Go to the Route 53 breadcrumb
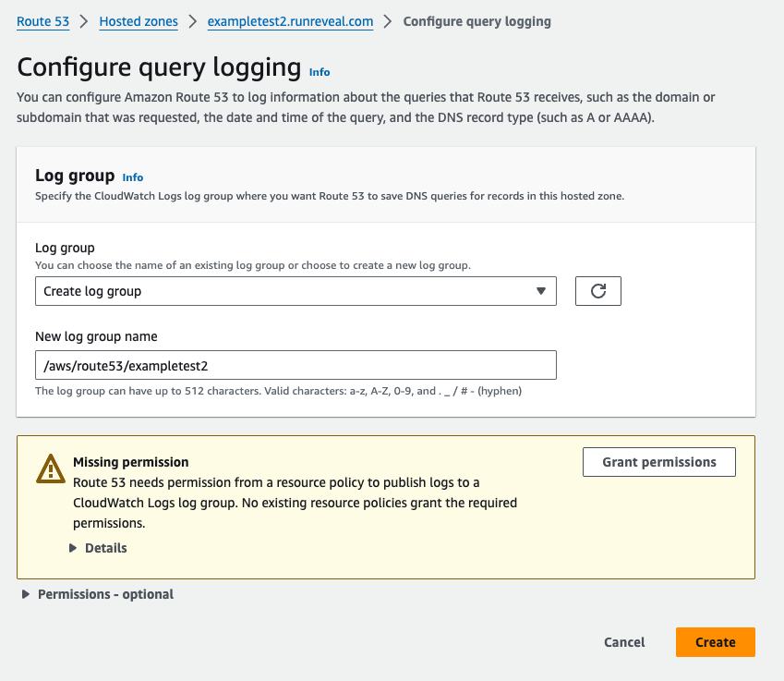The height and width of the screenshot is (681, 784). (42, 21)
